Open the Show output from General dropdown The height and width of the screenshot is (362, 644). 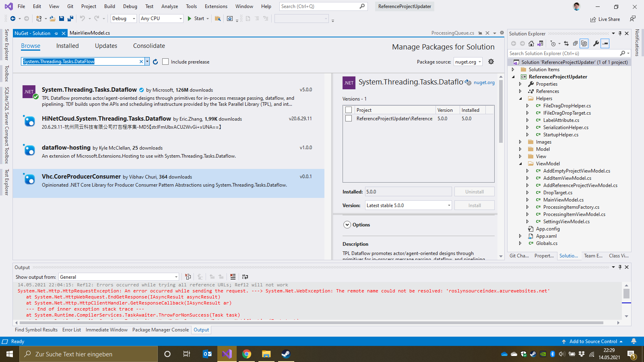(119, 277)
